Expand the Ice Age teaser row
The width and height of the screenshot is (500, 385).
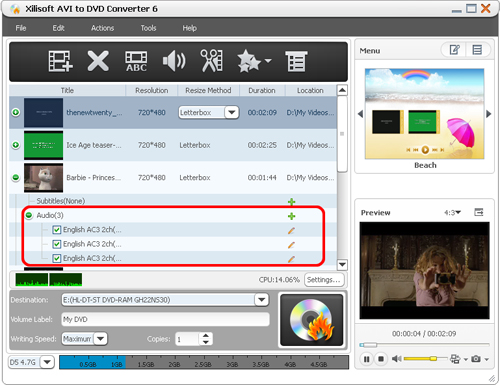pyautogui.click(x=16, y=145)
